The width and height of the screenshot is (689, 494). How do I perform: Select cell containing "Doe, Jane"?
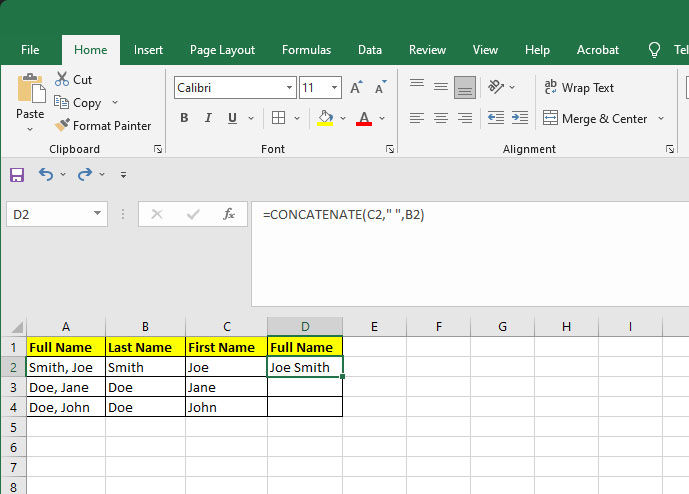click(66, 387)
